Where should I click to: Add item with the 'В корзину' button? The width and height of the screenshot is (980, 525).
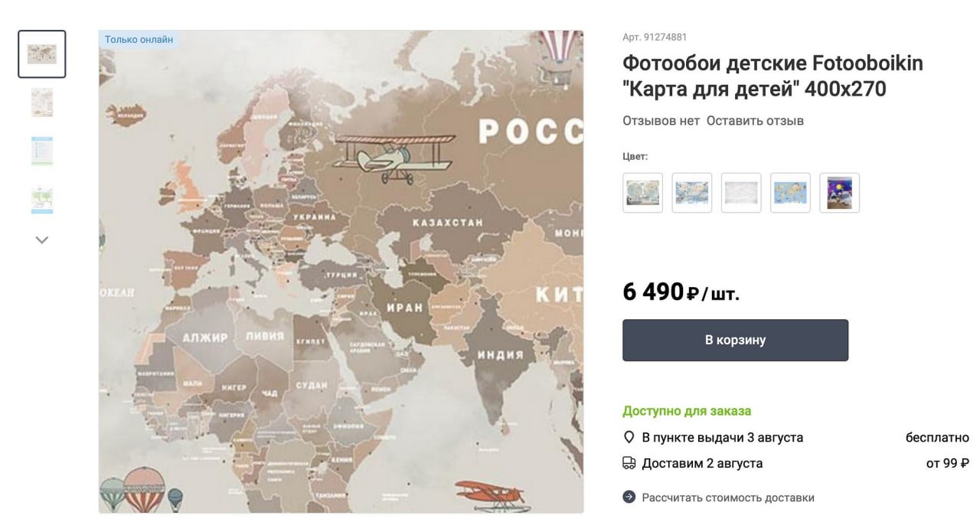(x=735, y=340)
